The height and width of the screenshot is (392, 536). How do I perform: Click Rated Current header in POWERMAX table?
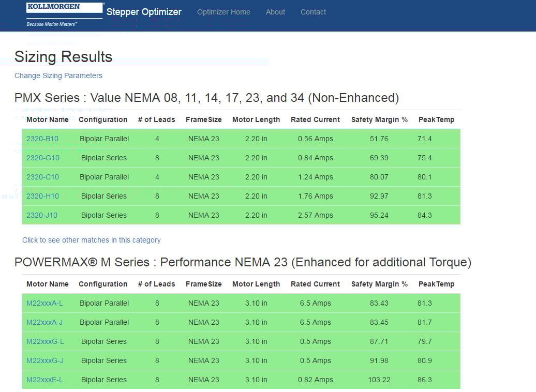(x=315, y=284)
